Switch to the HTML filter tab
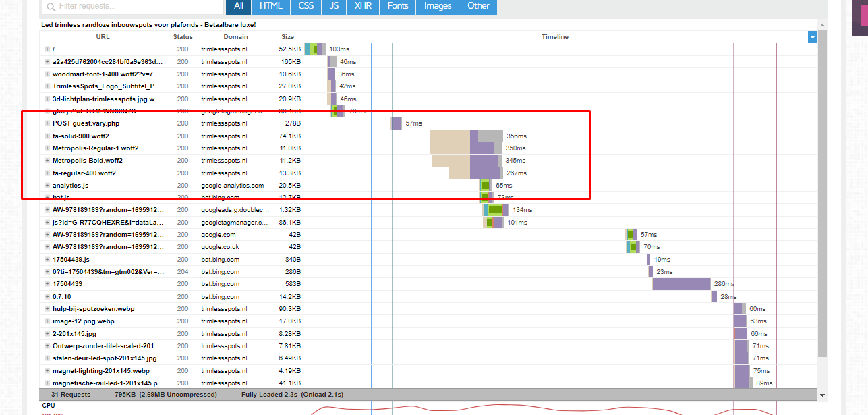The image size is (868, 415). pos(271,6)
